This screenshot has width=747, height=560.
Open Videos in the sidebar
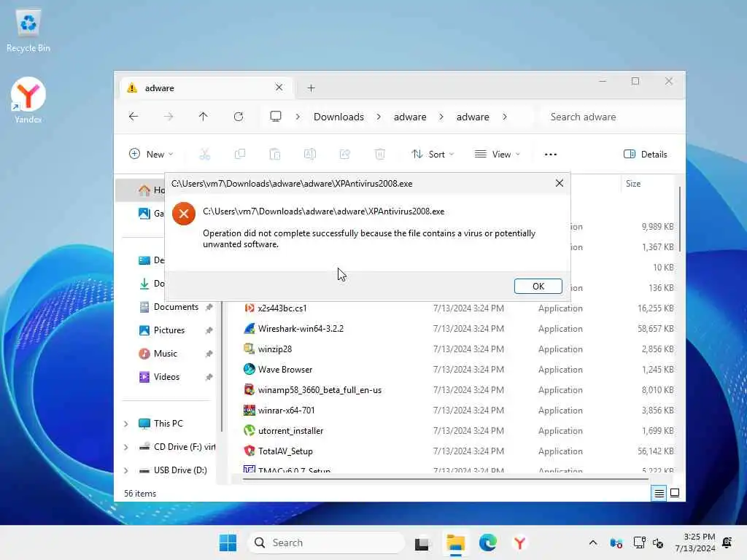(166, 377)
